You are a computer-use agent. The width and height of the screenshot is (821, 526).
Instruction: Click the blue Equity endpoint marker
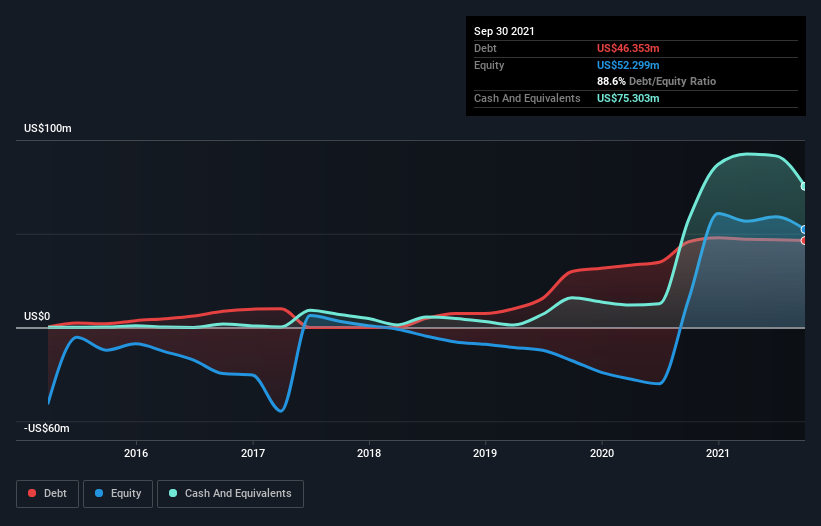pyautogui.click(x=804, y=229)
